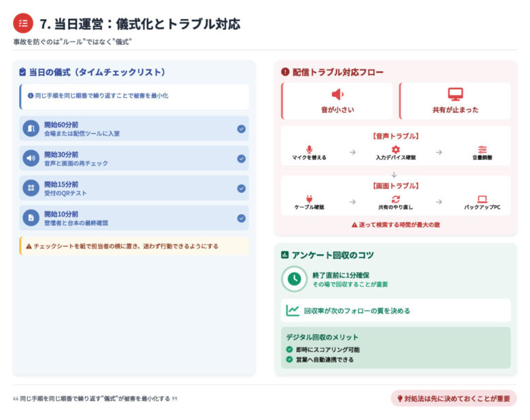The image size is (530, 420).
Task: Click the gear icon for 入力デバイス確認
Action: pyautogui.click(x=395, y=150)
